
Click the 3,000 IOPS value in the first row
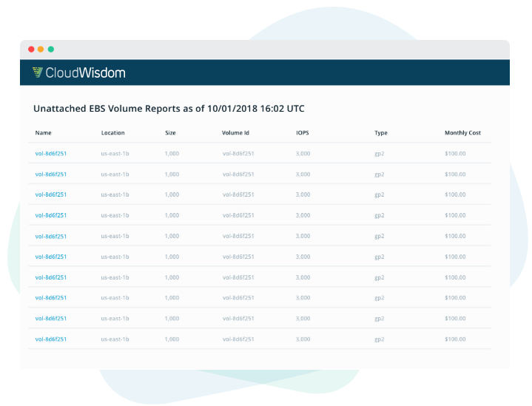(303, 154)
